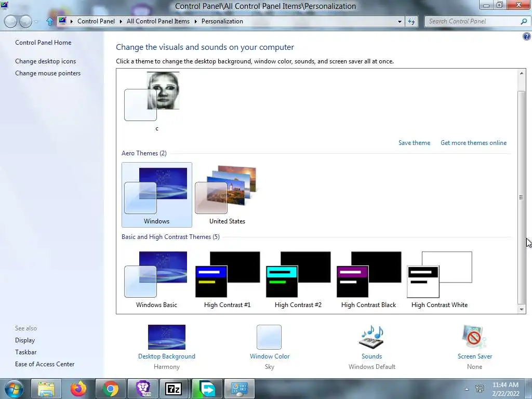Image resolution: width=532 pixels, height=399 pixels.
Task: Click the Control Panel icon in address bar
Action: click(x=62, y=21)
